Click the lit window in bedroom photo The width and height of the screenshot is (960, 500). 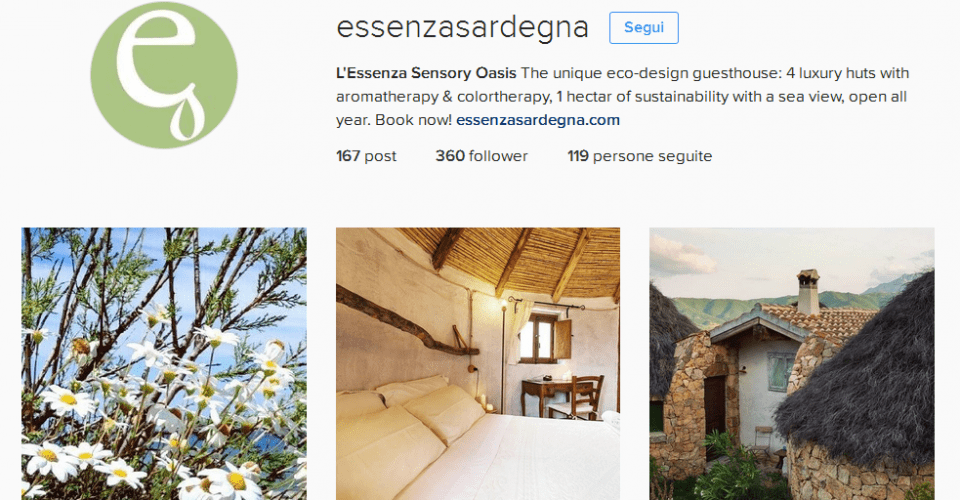(x=537, y=338)
